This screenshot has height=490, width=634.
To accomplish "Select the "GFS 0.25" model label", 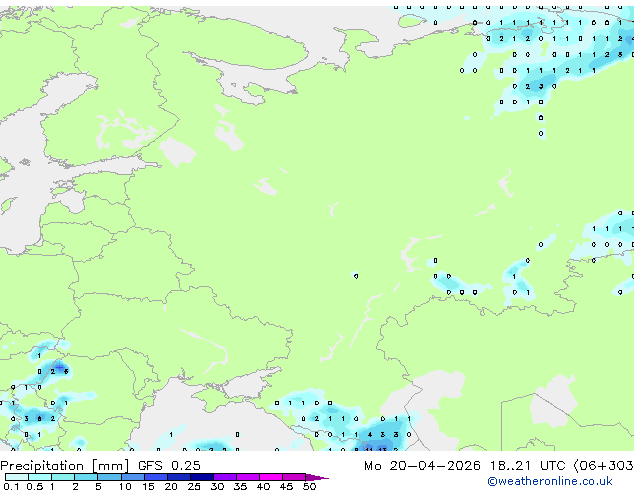I will pos(169,466).
